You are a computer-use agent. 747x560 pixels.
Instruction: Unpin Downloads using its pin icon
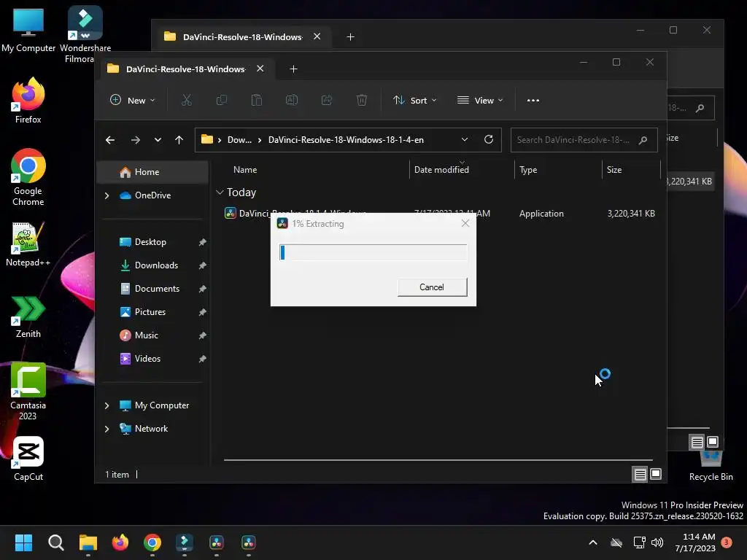203,265
